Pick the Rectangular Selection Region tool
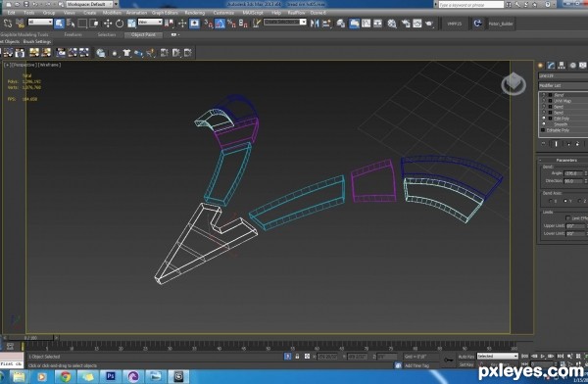The height and width of the screenshot is (384, 588). pos(82,24)
